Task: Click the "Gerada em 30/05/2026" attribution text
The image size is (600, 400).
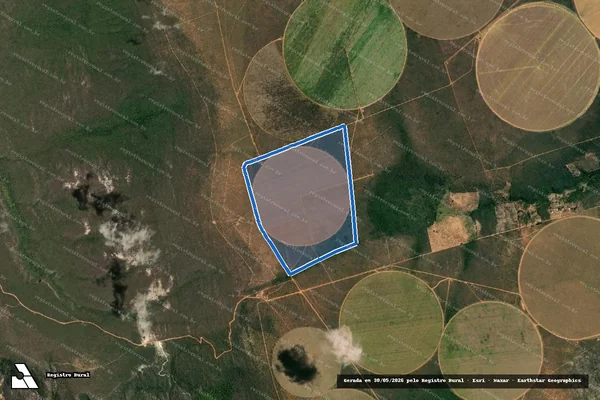Action: 462,380
